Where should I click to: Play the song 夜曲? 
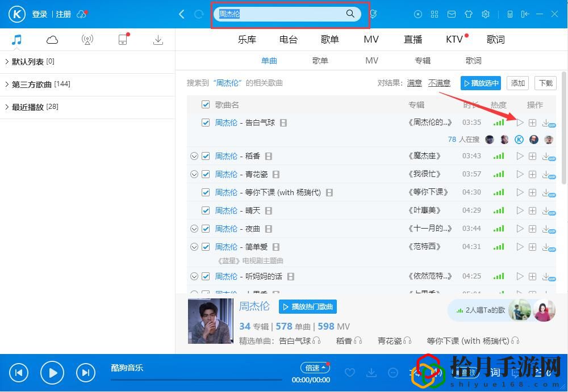(x=520, y=229)
